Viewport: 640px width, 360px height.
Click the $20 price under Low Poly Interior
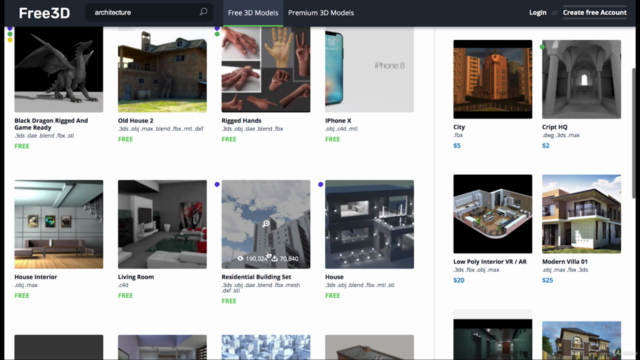pos(459,280)
